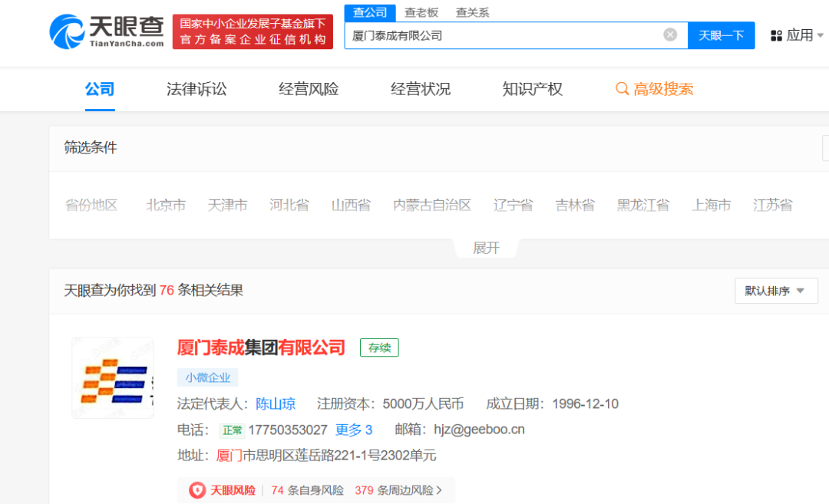829x504 pixels.
Task: Select the 公司 results tab
Action: (x=99, y=89)
